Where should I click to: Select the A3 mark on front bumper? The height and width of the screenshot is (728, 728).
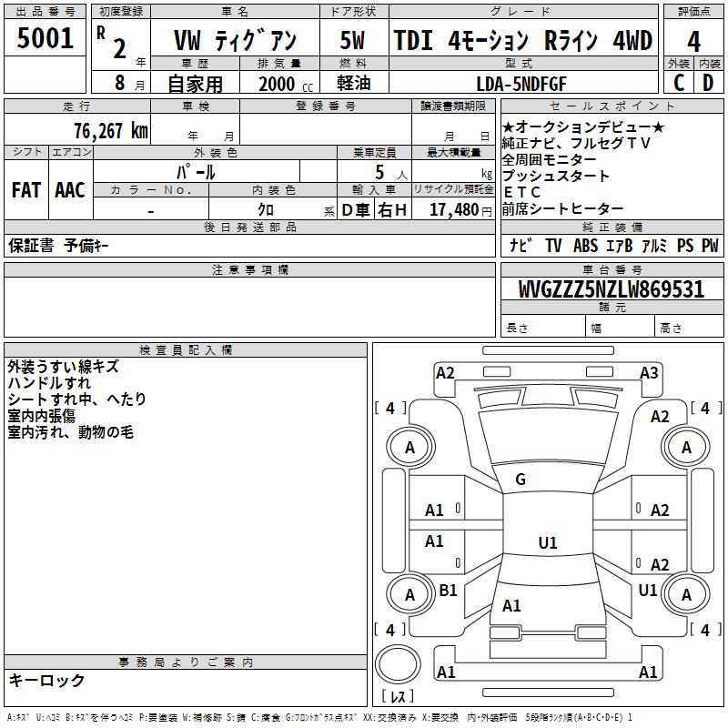pos(649,372)
